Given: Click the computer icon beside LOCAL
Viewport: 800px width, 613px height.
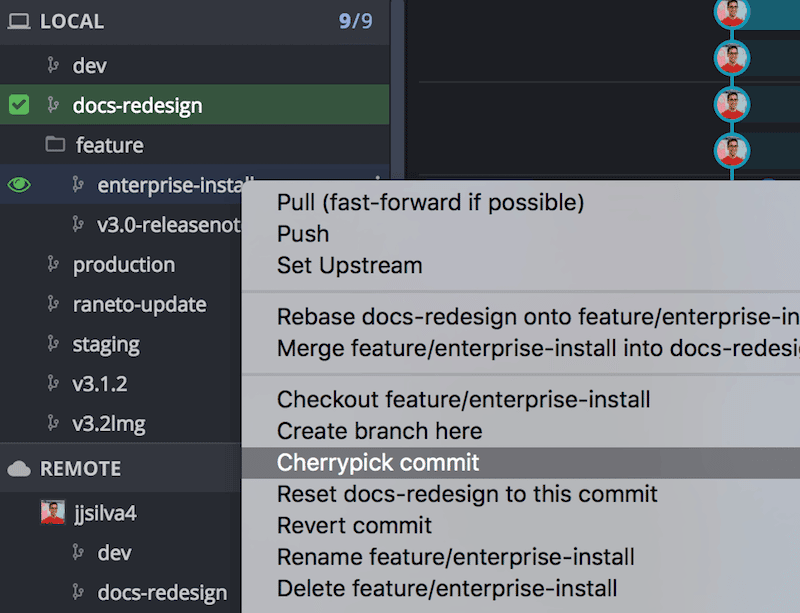Looking at the screenshot, I should 20,21.
